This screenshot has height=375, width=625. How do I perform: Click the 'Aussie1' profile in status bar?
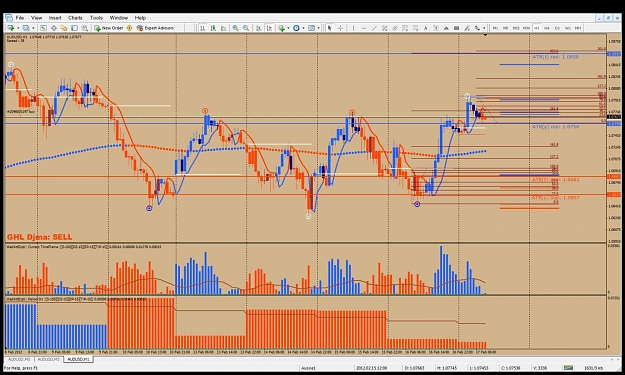308,368
